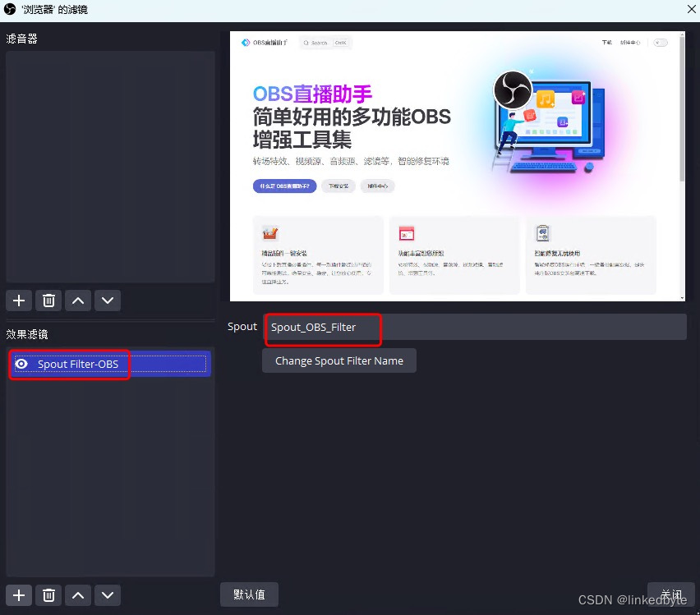Edit the Spout name input field
This screenshot has height=615, width=700.
click(x=476, y=327)
